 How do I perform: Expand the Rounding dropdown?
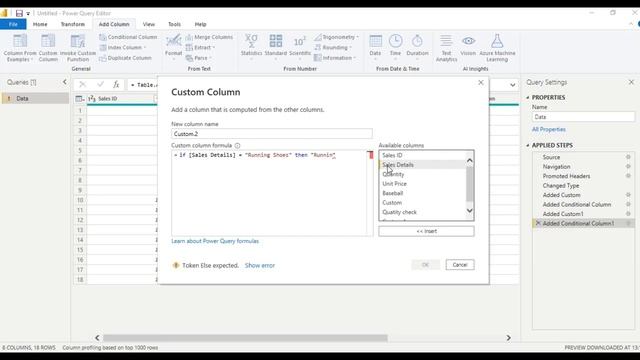pos(333,48)
